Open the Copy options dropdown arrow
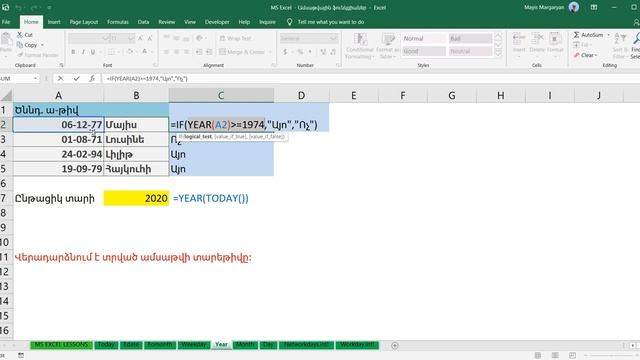 [42, 45]
